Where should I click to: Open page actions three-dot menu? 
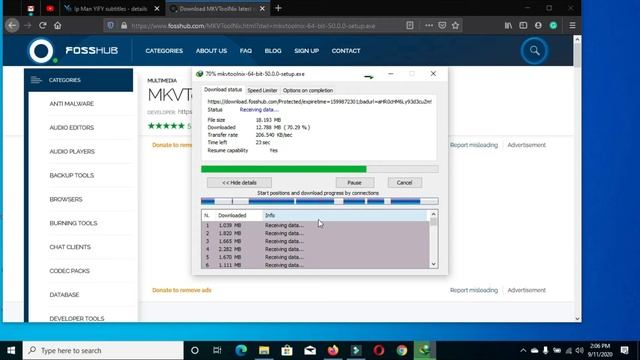429,25
